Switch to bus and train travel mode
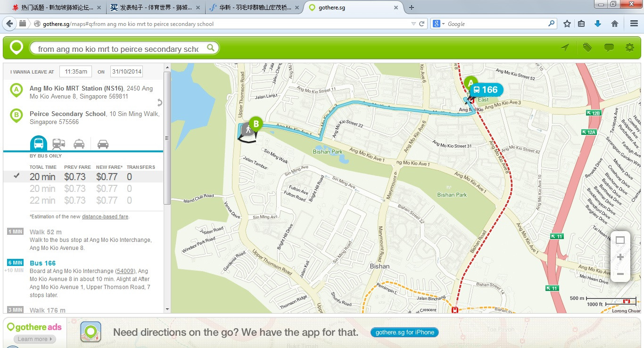644x348 pixels. coord(59,144)
